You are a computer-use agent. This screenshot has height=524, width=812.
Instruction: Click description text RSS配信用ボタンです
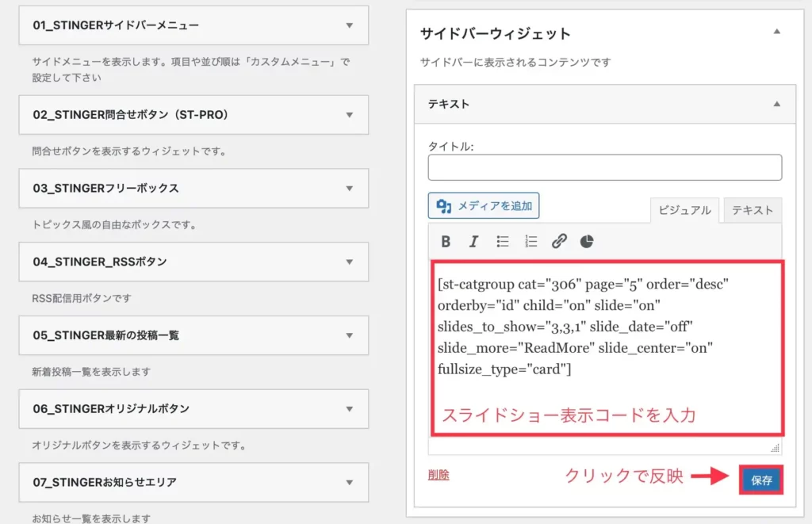pos(82,298)
